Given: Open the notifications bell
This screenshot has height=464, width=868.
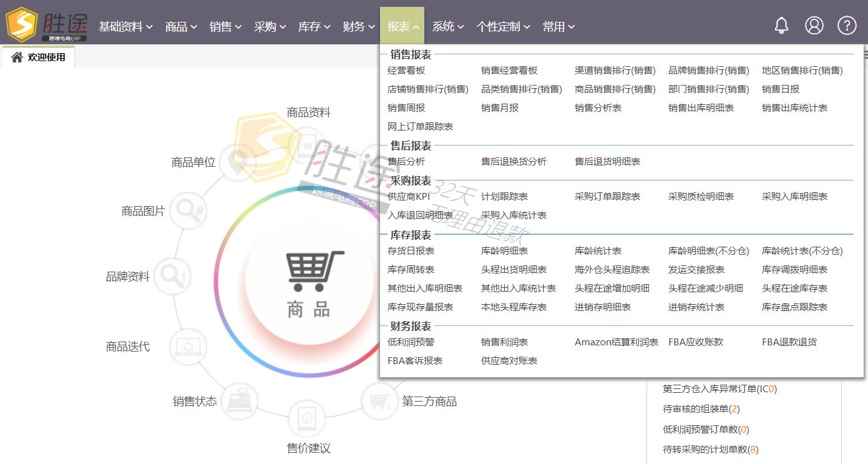Looking at the screenshot, I should pyautogui.click(x=781, y=26).
